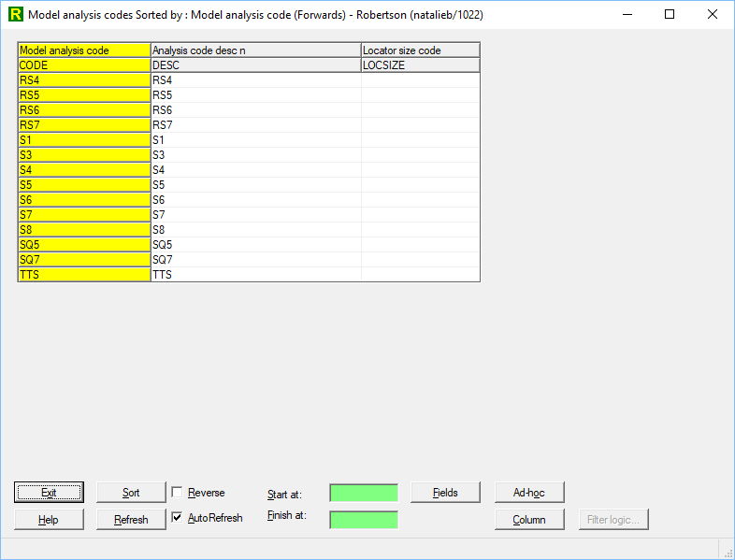Select the S1 row code cell

[x=84, y=140]
